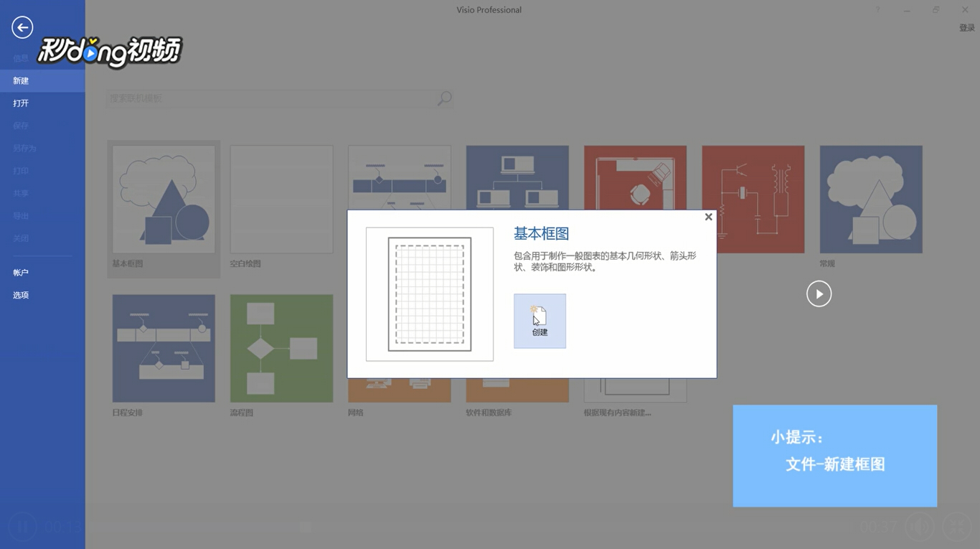This screenshot has width=980, height=549.
Task: Select the 空白绘图 template thumbnail
Action: point(281,200)
